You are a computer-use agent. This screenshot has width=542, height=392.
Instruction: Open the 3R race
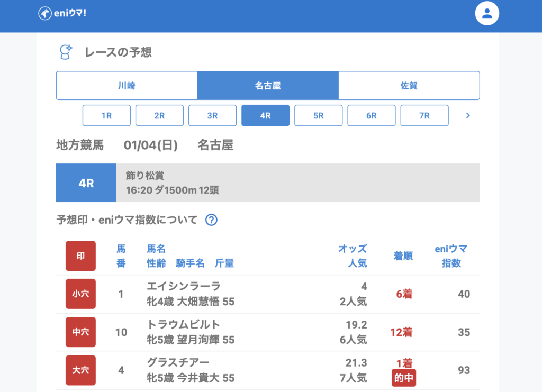click(x=212, y=115)
